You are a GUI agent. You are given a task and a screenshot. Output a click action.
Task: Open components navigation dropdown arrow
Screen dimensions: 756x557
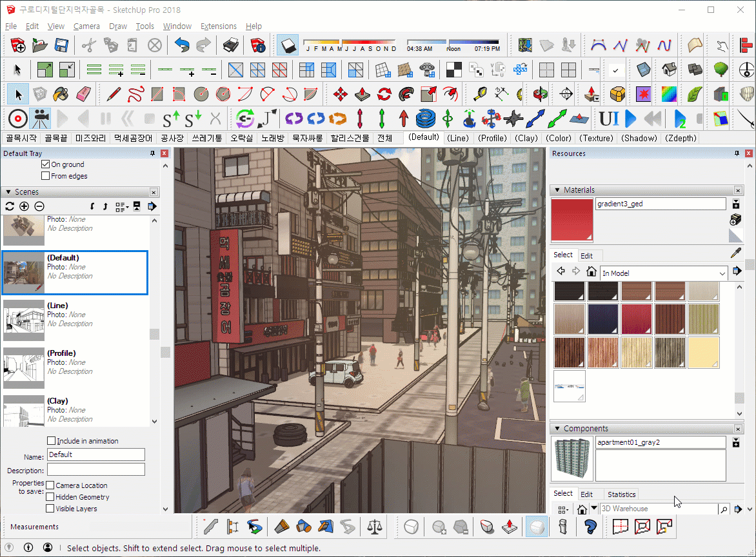tap(594, 508)
